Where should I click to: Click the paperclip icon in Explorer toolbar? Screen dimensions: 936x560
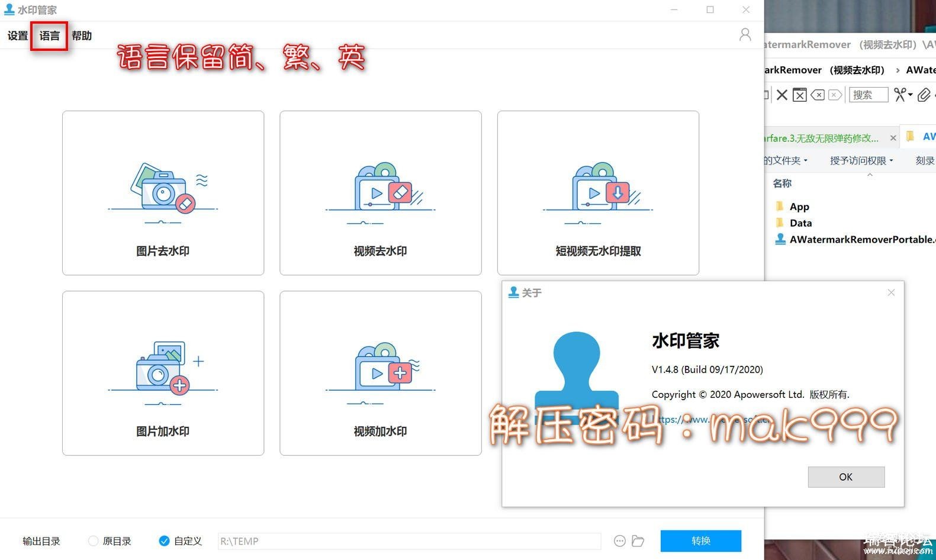[924, 95]
